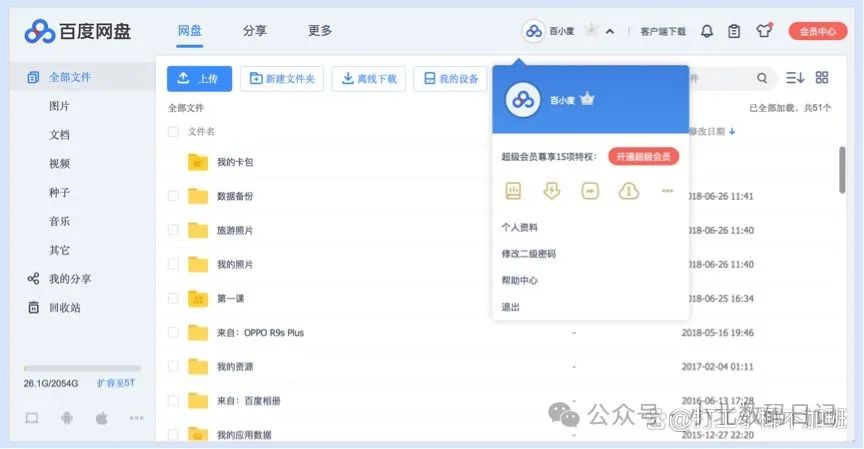
Task: Select 个人资料 in the profile menu
Action: pos(519,227)
